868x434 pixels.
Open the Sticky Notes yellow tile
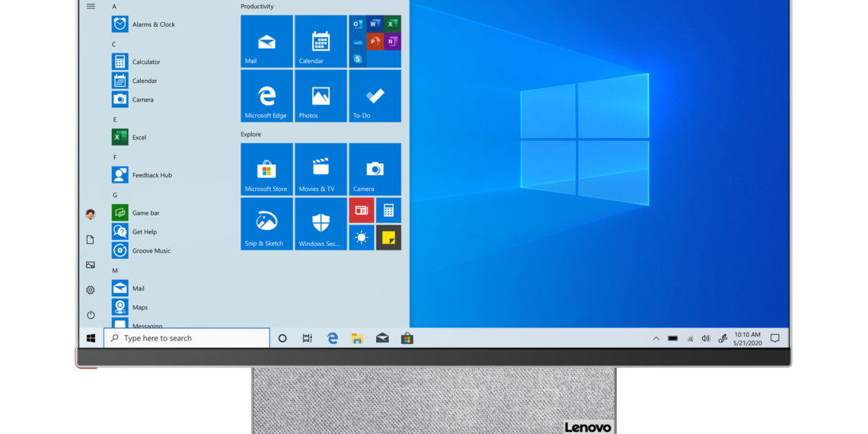coord(388,238)
